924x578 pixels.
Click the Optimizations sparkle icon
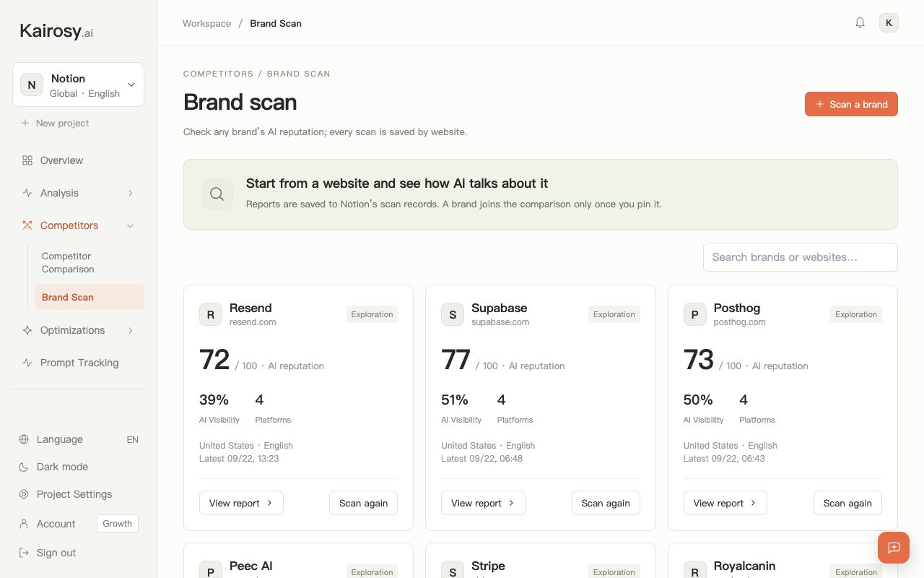pyautogui.click(x=27, y=330)
